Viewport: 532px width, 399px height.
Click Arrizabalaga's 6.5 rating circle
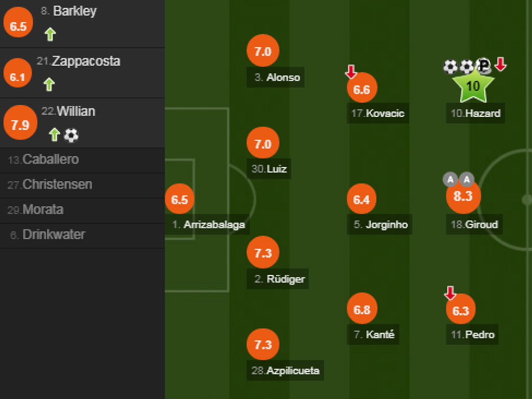(x=180, y=199)
